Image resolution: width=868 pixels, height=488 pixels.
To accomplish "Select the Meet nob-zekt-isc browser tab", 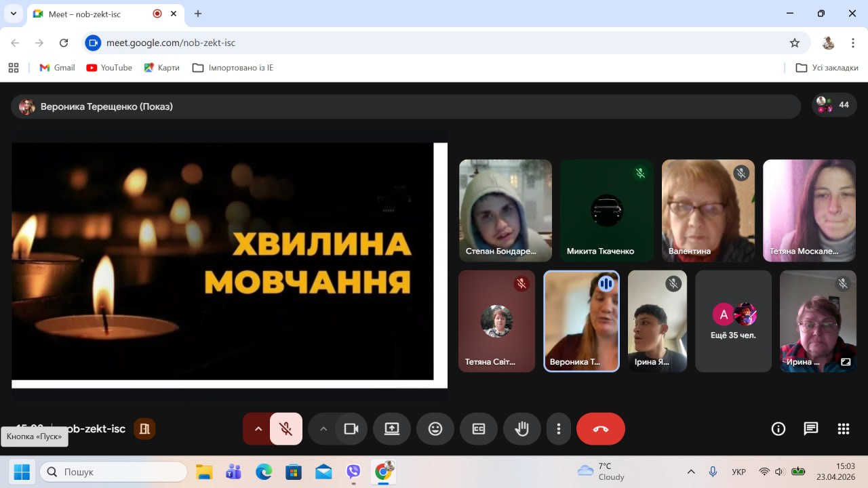I will 95,14.
